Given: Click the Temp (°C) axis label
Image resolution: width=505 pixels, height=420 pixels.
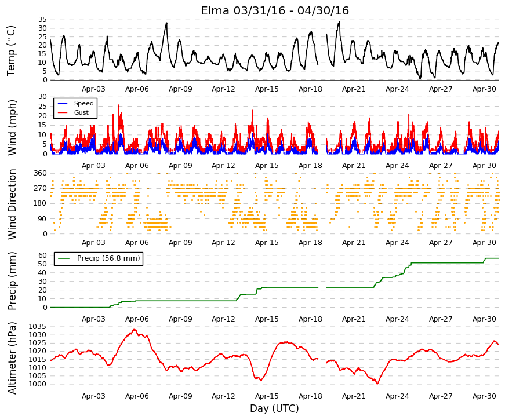Looking at the screenshot, I should click(11, 51).
